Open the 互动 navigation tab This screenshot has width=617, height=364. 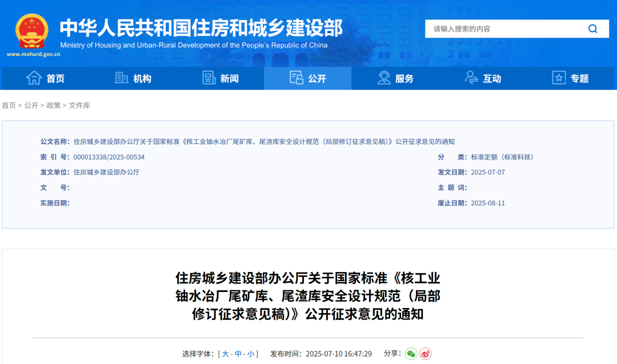click(x=482, y=78)
